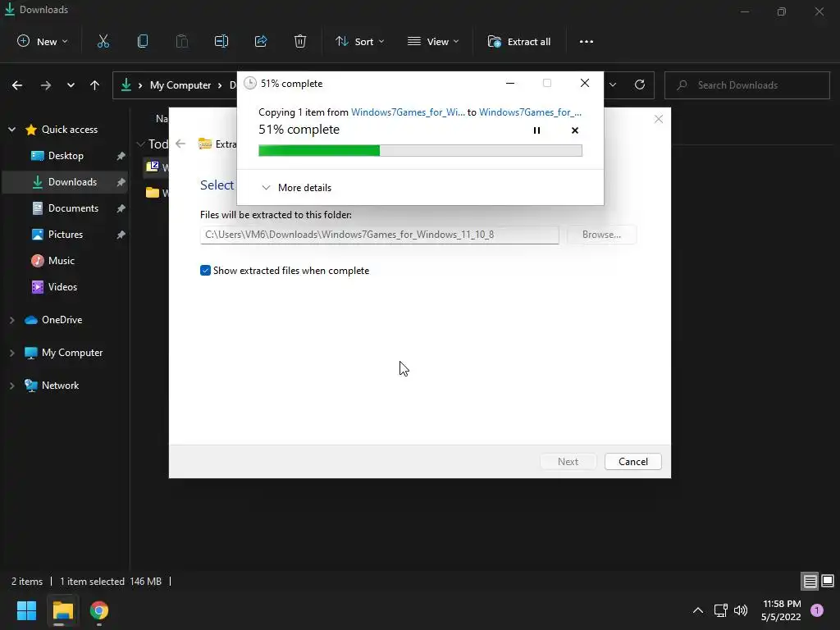Go up one folder level
Viewport: 840px width, 630px height.
tap(95, 85)
